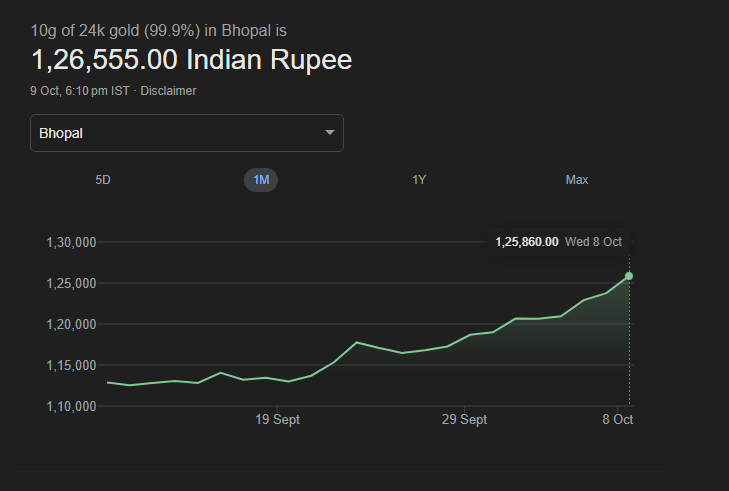Click the 1,25,860.00 tooltip value
This screenshot has width=729, height=491.
[526, 242]
